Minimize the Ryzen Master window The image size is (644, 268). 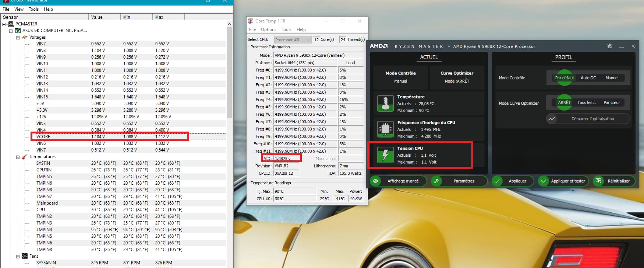pos(622,46)
